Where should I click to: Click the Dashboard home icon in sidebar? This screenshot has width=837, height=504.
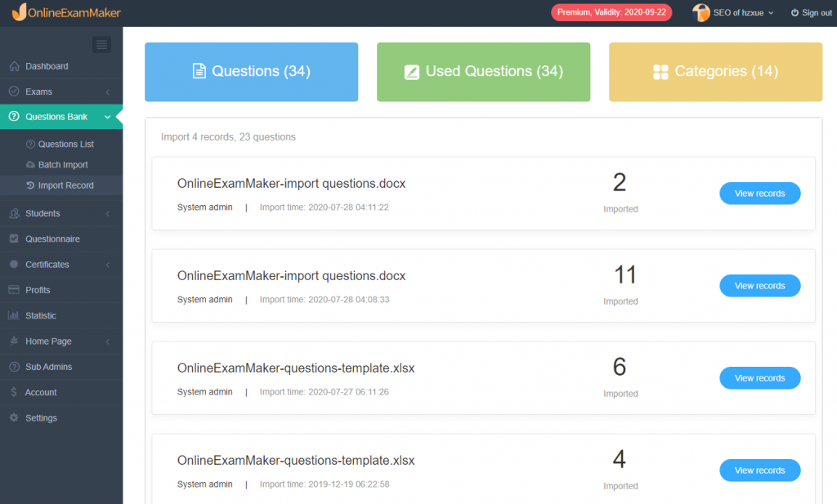pyautogui.click(x=14, y=66)
